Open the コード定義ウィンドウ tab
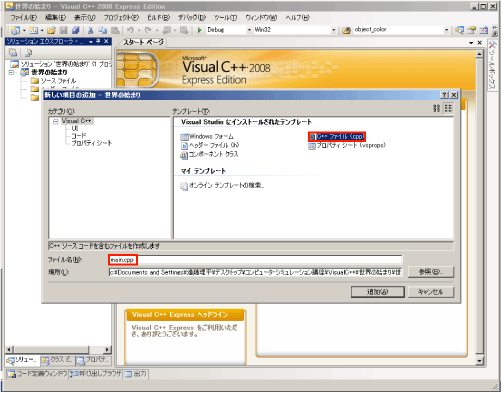Viewport: 501px width, 393px height. pos(38,374)
